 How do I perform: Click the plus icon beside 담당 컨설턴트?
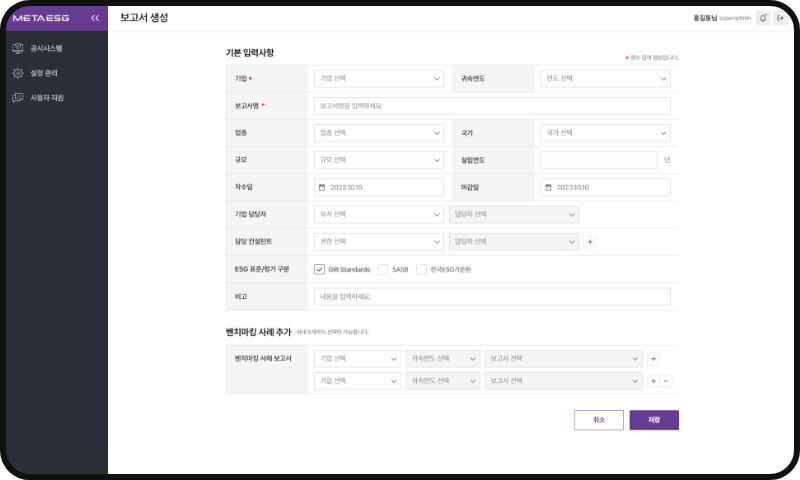590,241
